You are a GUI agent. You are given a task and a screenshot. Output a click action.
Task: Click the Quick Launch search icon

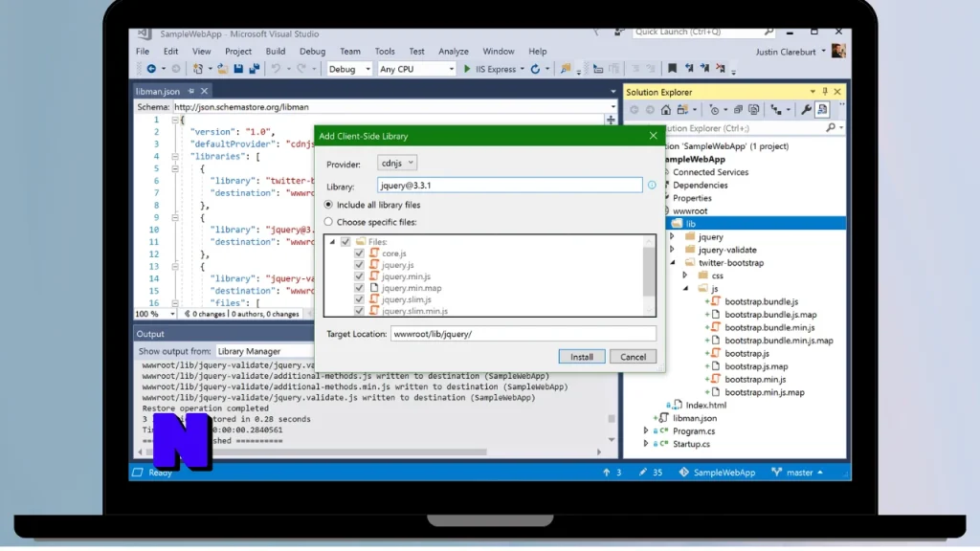pyautogui.click(x=768, y=32)
